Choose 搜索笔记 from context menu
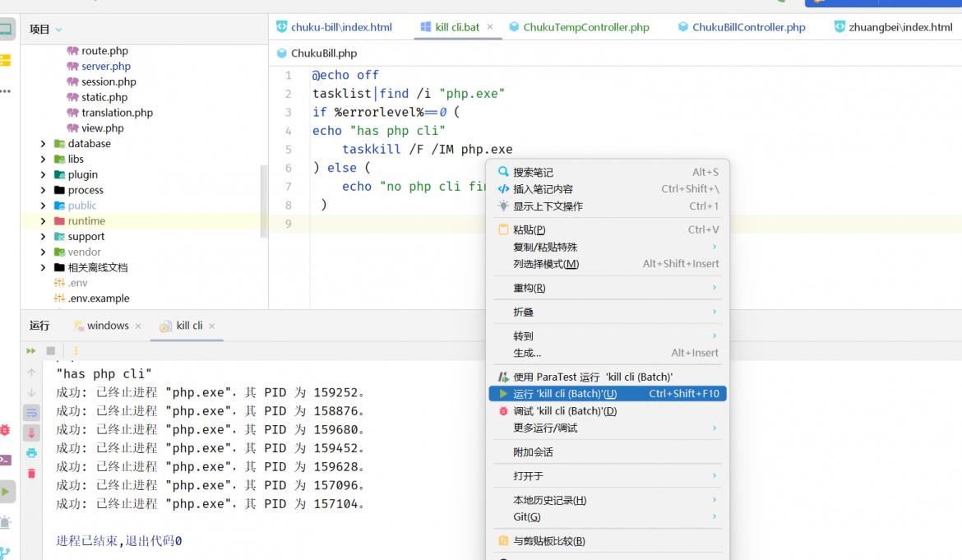Viewport: 962px width, 560px height. click(608, 172)
